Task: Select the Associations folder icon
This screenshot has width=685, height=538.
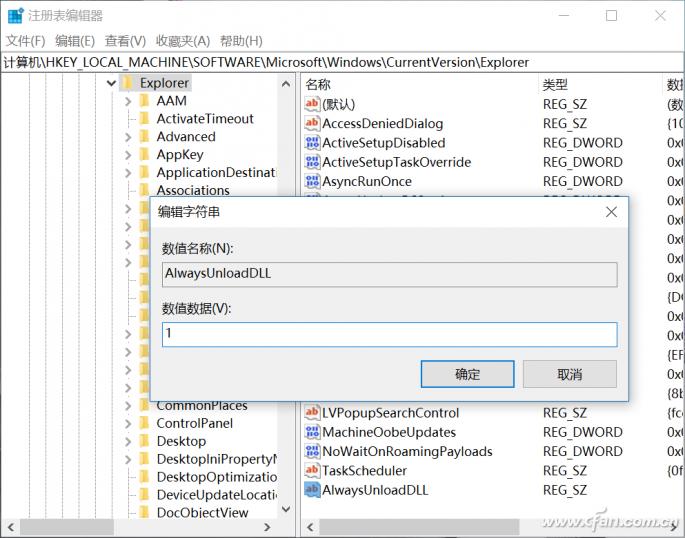Action: tap(144, 190)
